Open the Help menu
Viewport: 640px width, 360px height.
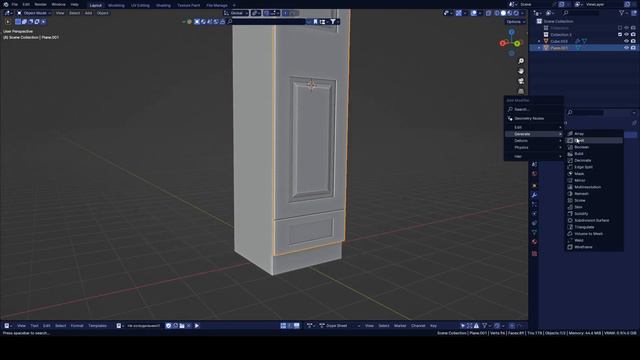pyautogui.click(x=74, y=4)
